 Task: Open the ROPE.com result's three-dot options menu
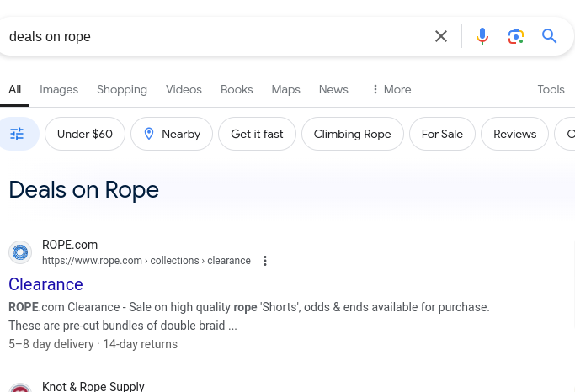coord(264,261)
